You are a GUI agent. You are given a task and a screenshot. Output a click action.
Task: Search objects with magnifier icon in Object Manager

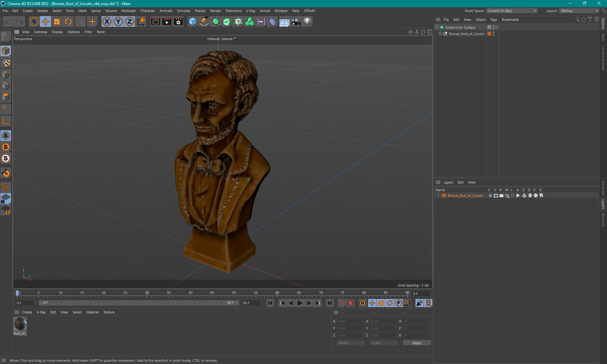pyautogui.click(x=577, y=20)
